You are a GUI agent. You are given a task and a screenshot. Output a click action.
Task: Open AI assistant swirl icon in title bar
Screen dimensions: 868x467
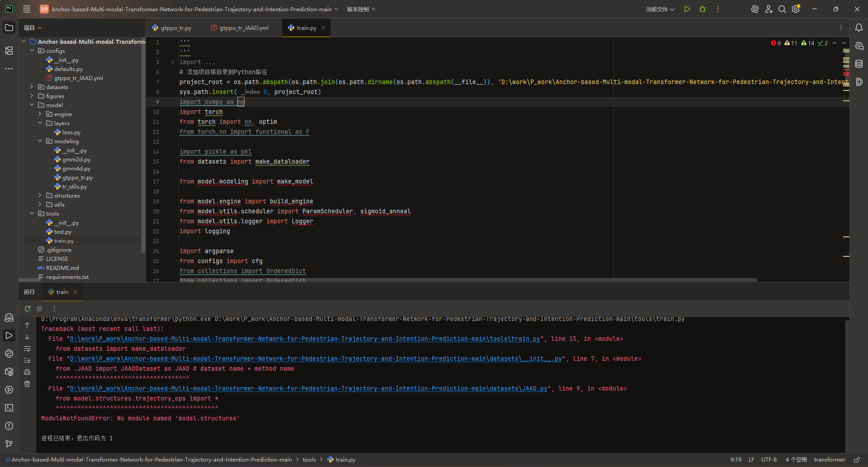click(x=755, y=9)
